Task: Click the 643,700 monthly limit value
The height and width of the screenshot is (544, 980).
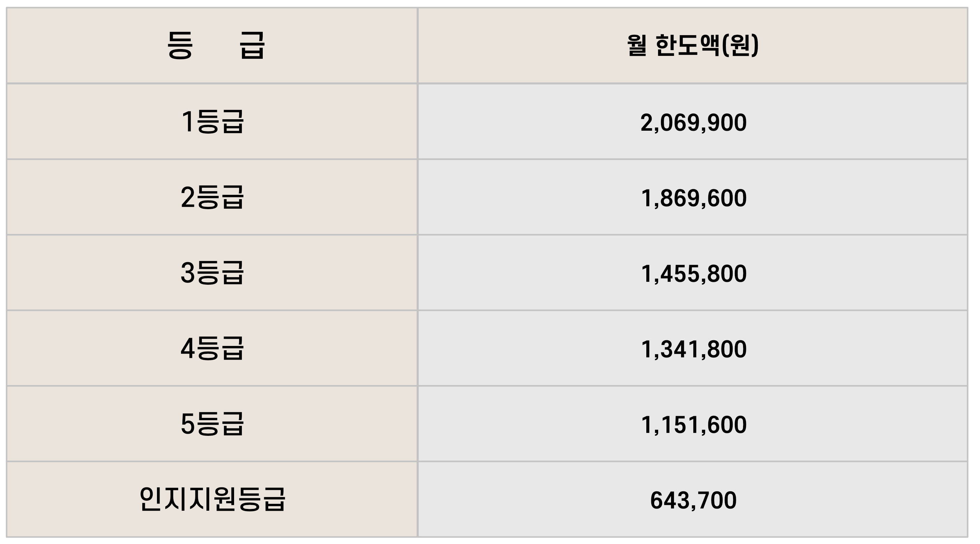Action: pos(693,500)
